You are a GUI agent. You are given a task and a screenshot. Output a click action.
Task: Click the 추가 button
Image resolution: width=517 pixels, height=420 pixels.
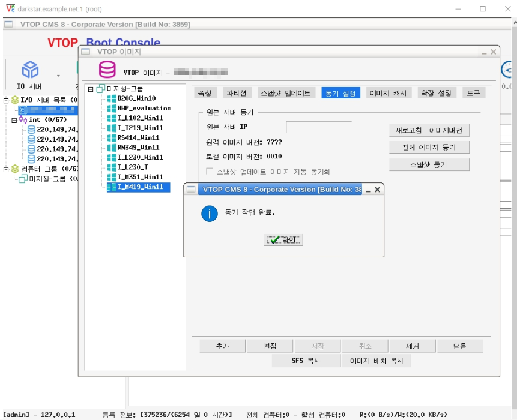[x=223, y=346]
